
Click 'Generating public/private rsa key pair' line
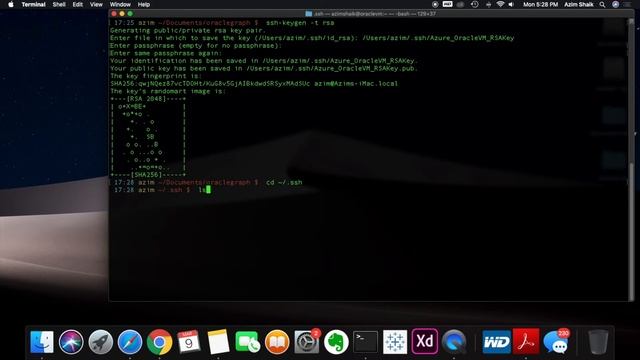point(188,31)
